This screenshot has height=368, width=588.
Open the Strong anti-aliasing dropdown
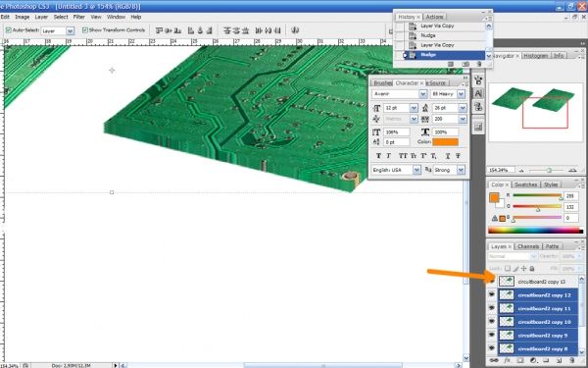pos(461,170)
